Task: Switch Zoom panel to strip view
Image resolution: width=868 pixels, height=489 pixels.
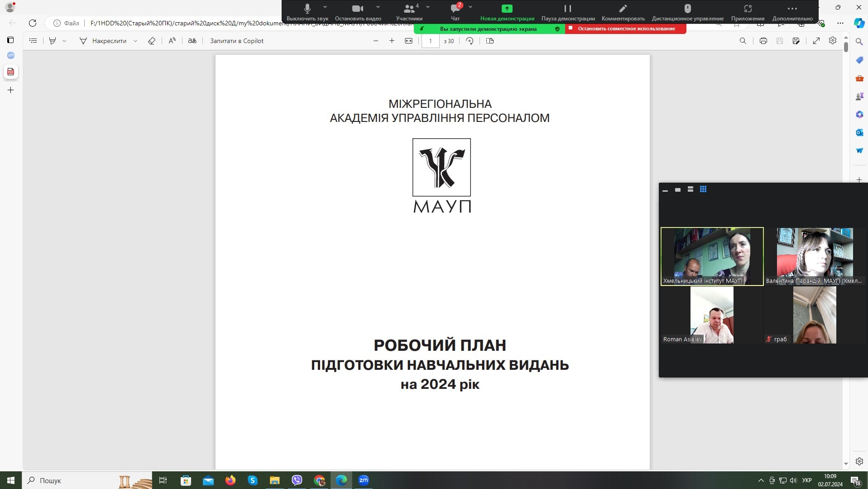Action: click(x=691, y=189)
